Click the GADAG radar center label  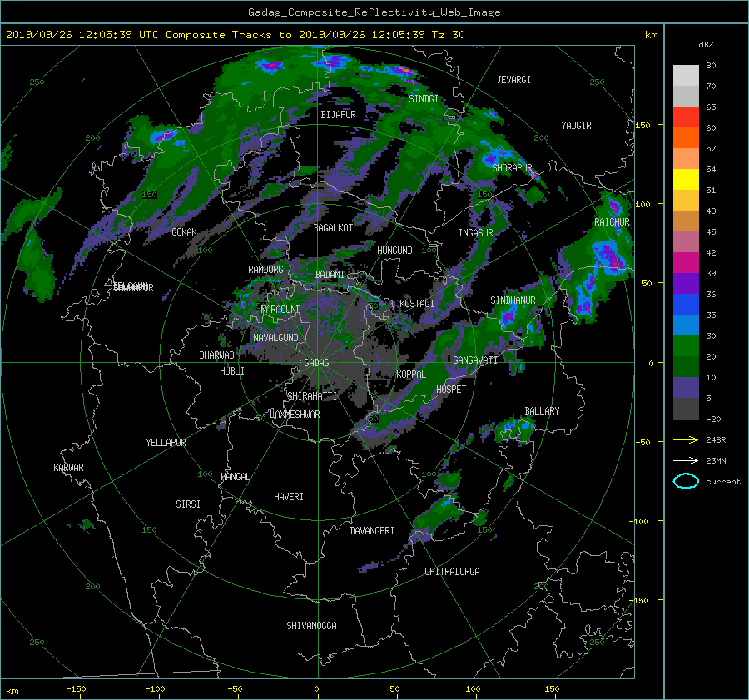(317, 363)
